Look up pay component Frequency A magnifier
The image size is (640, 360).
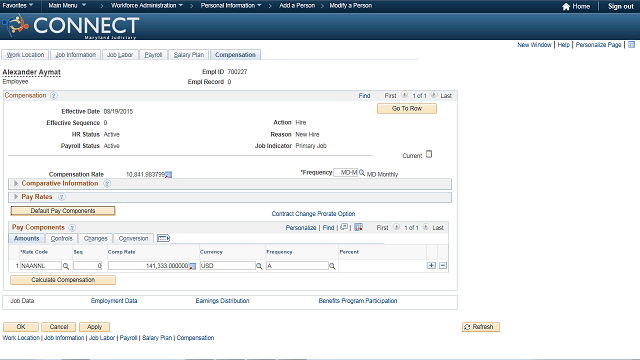pos(332,266)
